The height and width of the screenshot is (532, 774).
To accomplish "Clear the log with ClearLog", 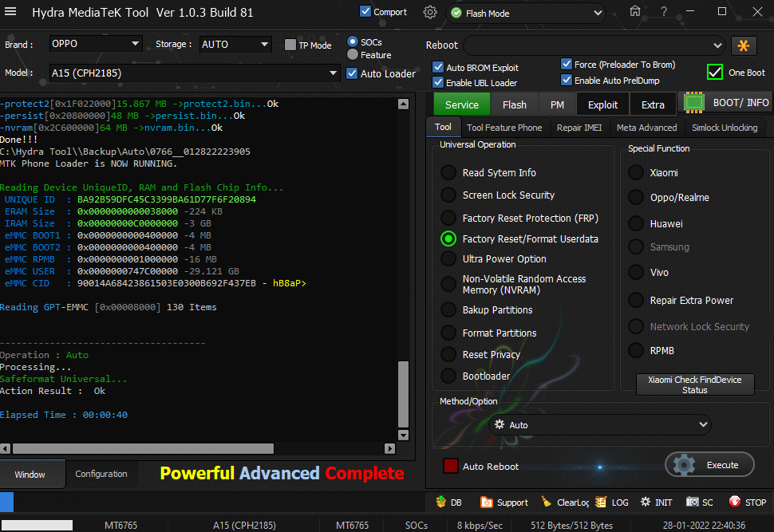I will tap(565, 502).
